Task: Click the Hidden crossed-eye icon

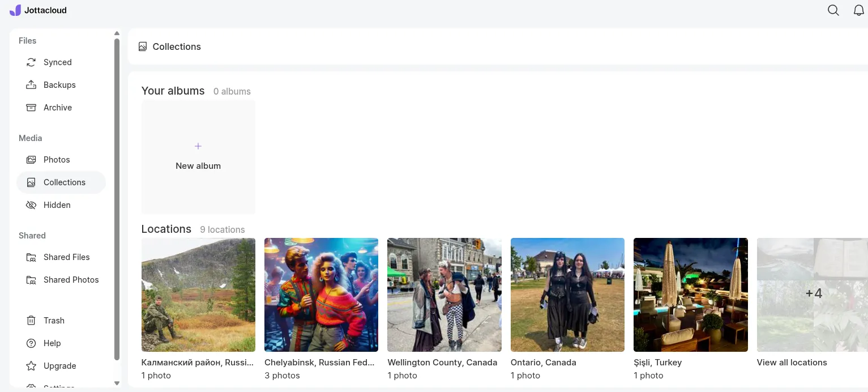Action: click(31, 205)
